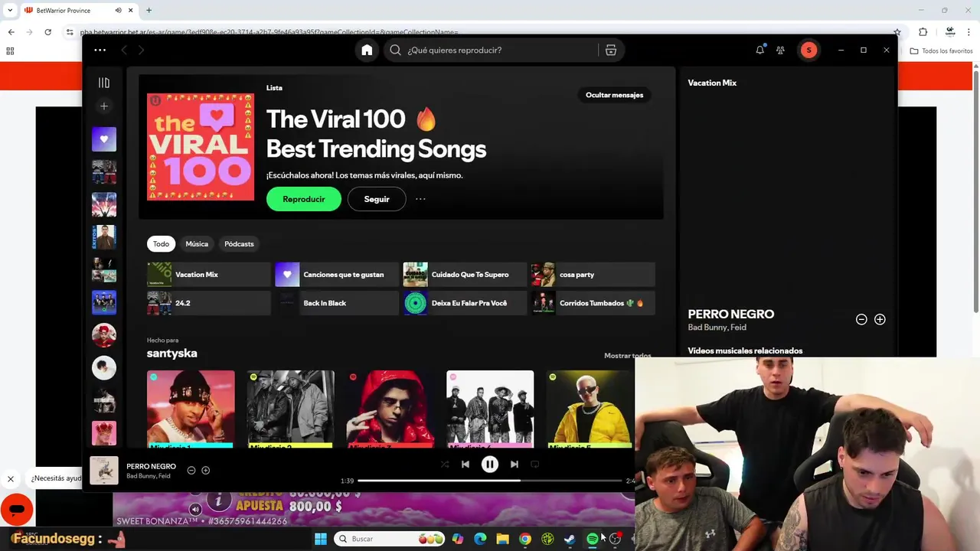Open cosa party tile
The image size is (980, 551).
593,274
